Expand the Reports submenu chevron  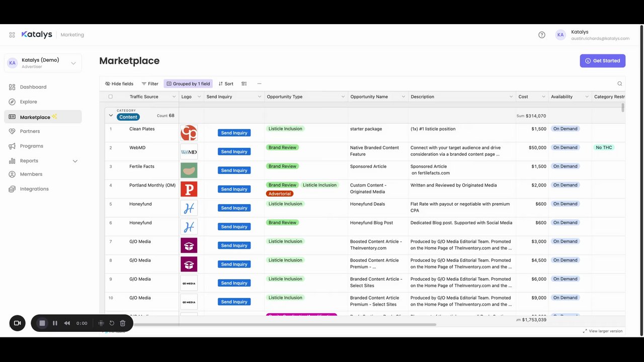75,161
